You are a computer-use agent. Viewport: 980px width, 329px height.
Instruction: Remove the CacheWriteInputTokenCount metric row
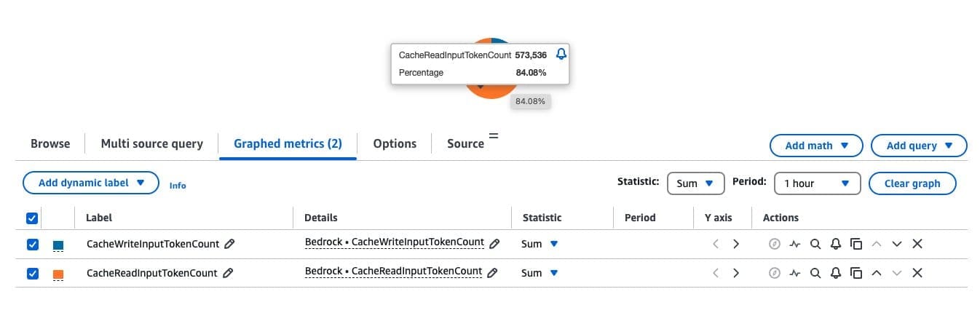coord(917,244)
